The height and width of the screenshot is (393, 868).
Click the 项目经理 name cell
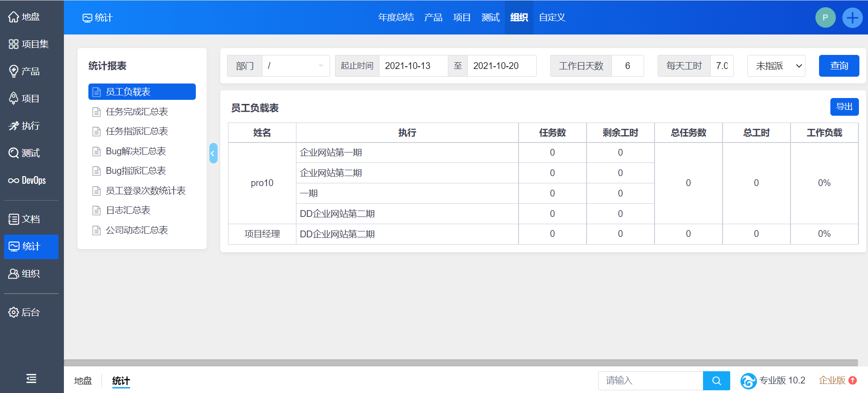click(x=262, y=234)
